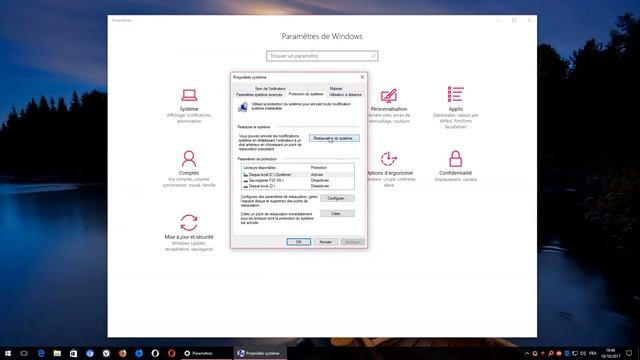Switch to Matériel tab
Screen dimensions: 640x360
coord(336,89)
